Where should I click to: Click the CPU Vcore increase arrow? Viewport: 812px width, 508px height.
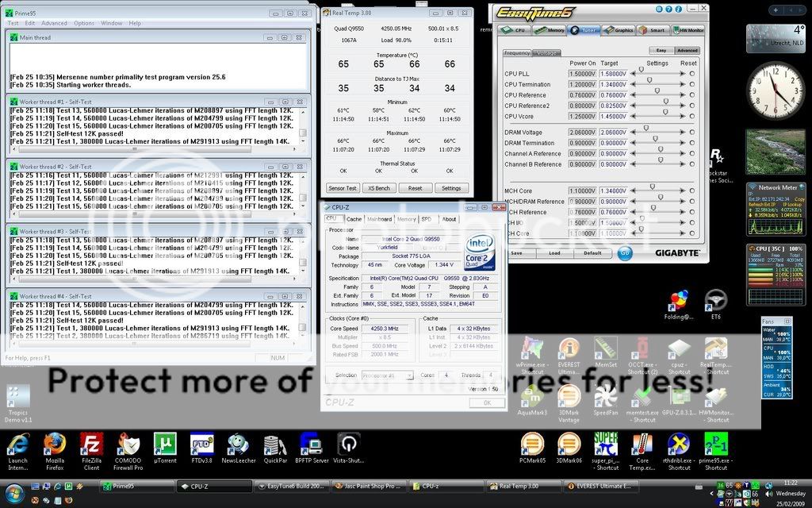click(x=683, y=116)
